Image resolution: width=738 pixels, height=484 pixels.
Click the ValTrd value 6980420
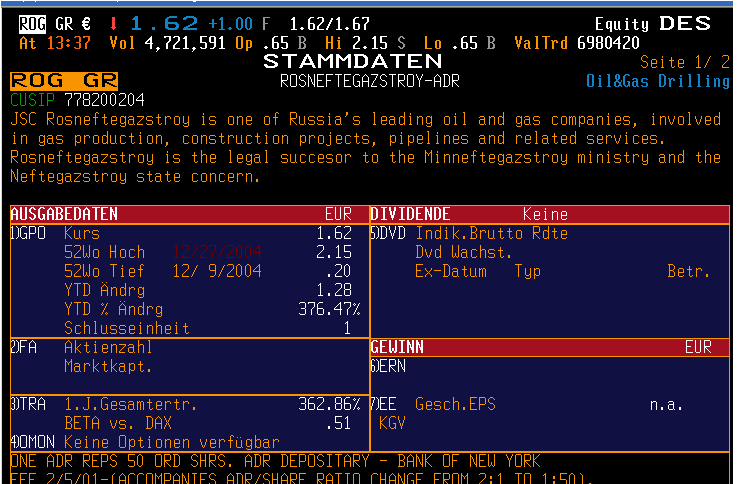[x=608, y=43]
